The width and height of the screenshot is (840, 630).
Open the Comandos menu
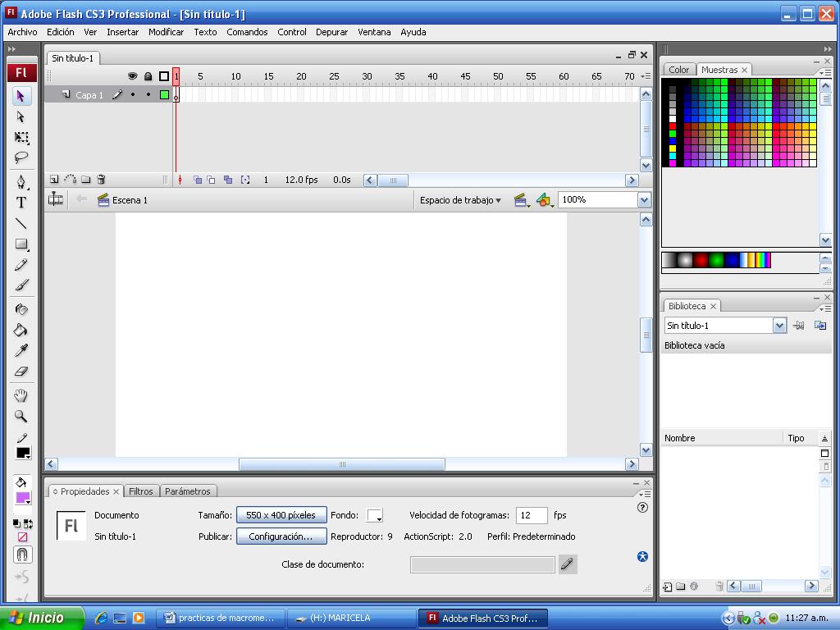coord(247,32)
